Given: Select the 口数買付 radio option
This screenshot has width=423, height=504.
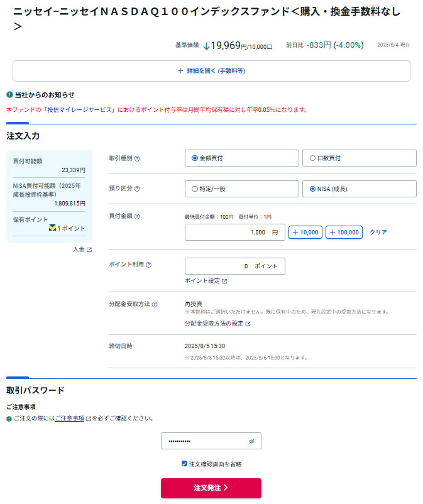Looking at the screenshot, I should click(312, 158).
